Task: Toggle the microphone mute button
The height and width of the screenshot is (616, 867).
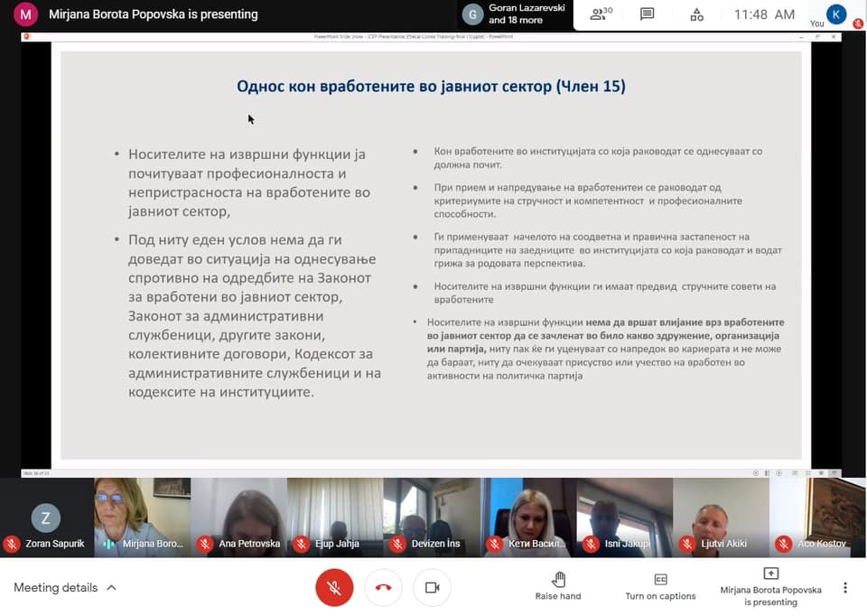Action: click(x=334, y=588)
